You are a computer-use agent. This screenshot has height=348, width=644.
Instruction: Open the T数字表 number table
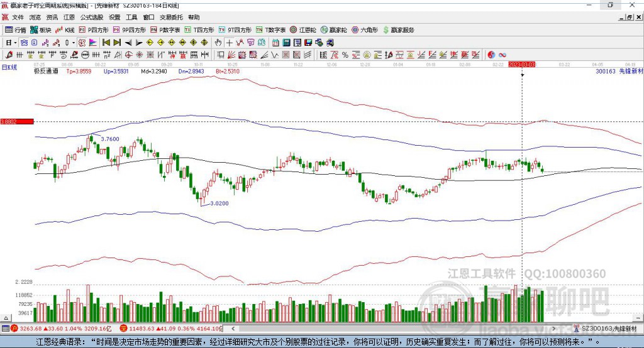(270, 30)
